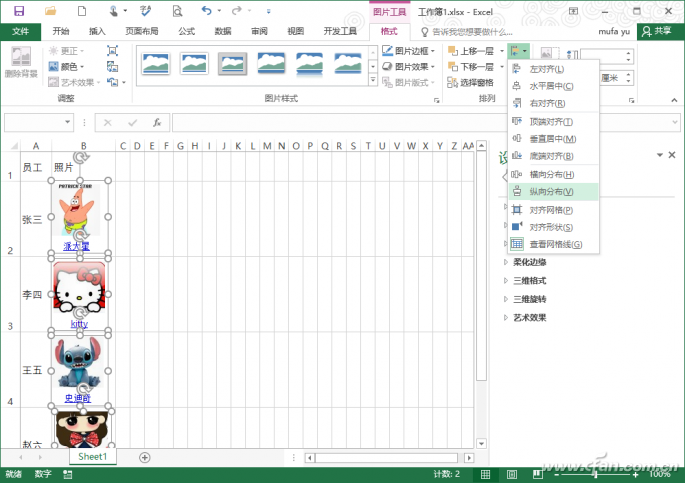Switch to Page Break Preview view

pos(538,474)
